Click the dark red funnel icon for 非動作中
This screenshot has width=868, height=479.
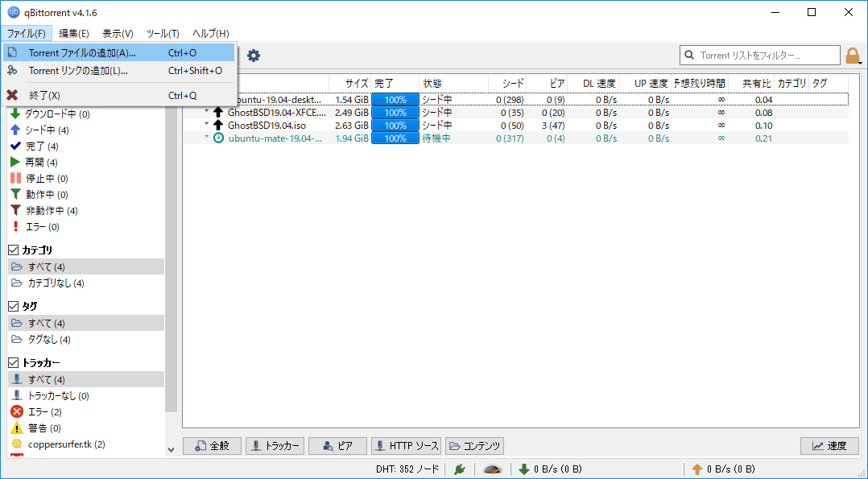coord(15,210)
